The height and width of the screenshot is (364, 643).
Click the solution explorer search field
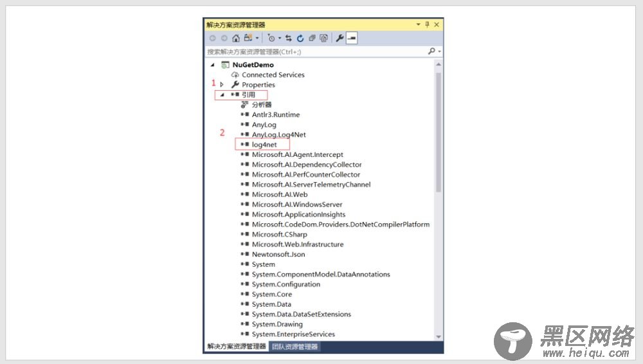tap(316, 51)
